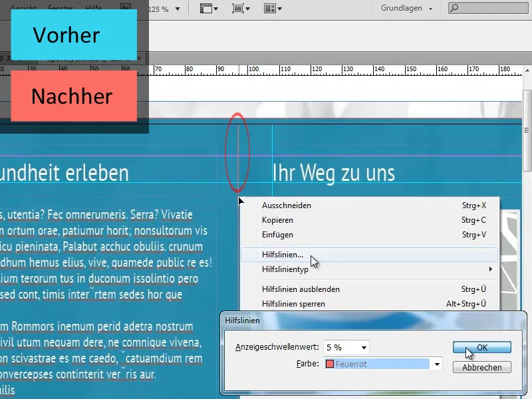
Task: Click the Nachher label box
Action: click(74, 96)
